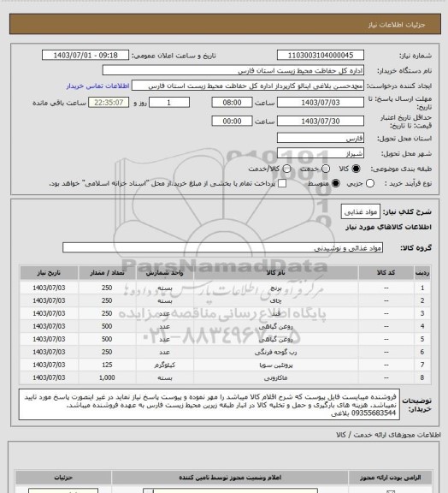Click general description field مواد غذایی
Viewport: 448px width, 493px height.
tap(361, 211)
